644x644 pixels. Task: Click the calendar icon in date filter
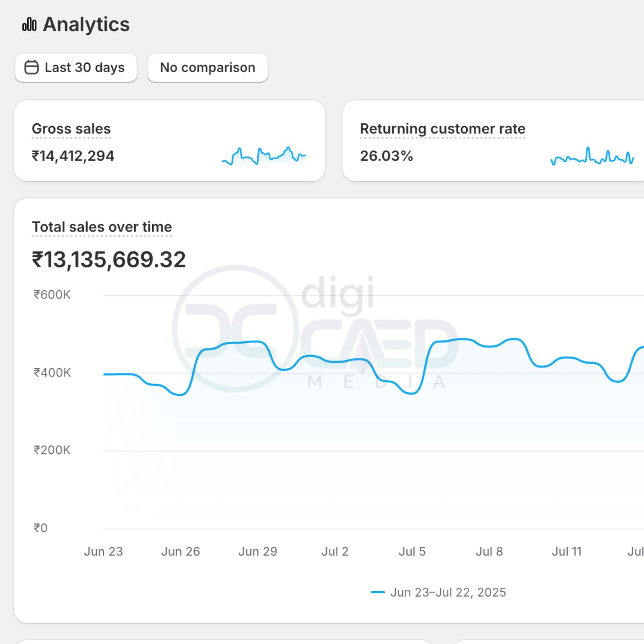click(x=31, y=68)
